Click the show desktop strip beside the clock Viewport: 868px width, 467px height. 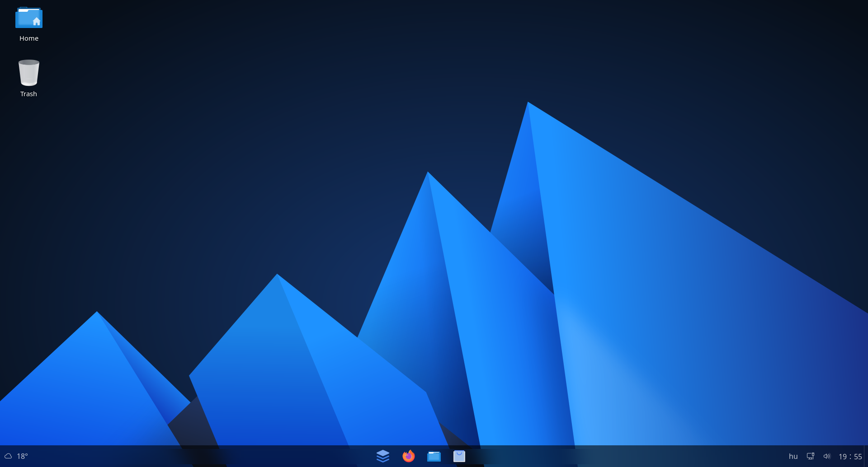866,456
